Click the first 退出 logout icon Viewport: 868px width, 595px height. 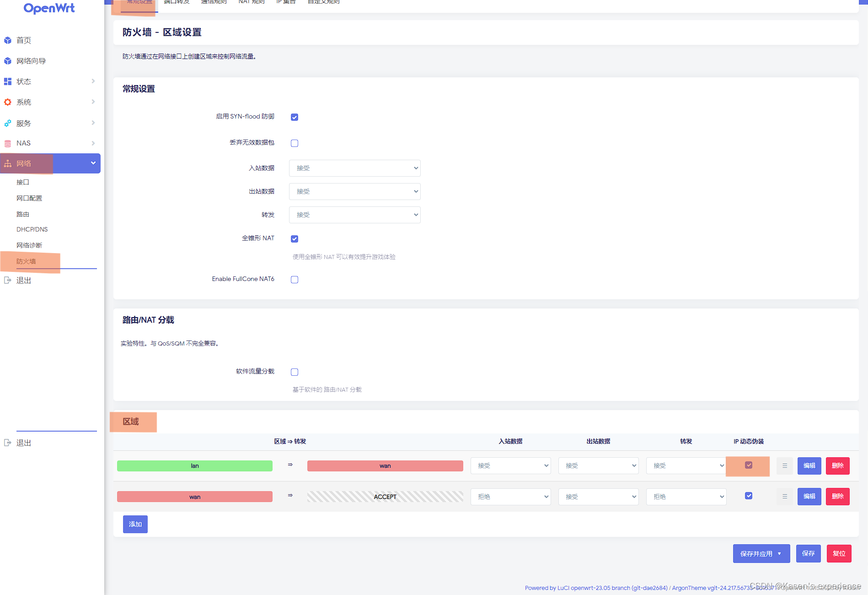[x=8, y=280]
